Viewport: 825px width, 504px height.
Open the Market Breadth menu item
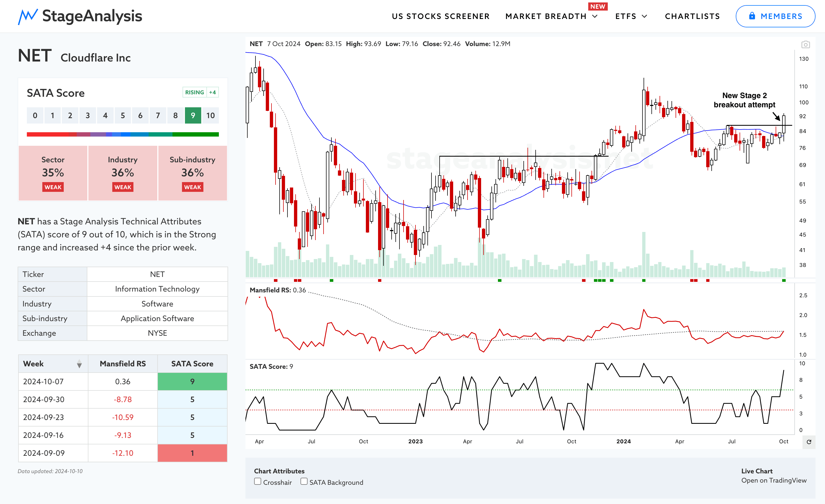coord(546,16)
